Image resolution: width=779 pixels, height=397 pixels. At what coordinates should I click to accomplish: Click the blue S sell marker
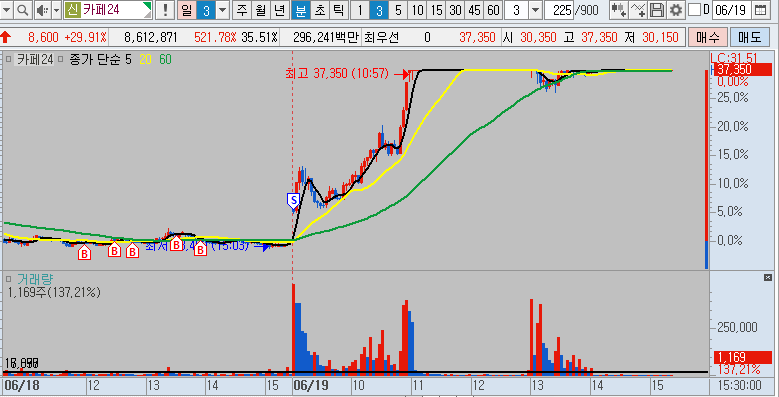pyautogui.click(x=293, y=201)
